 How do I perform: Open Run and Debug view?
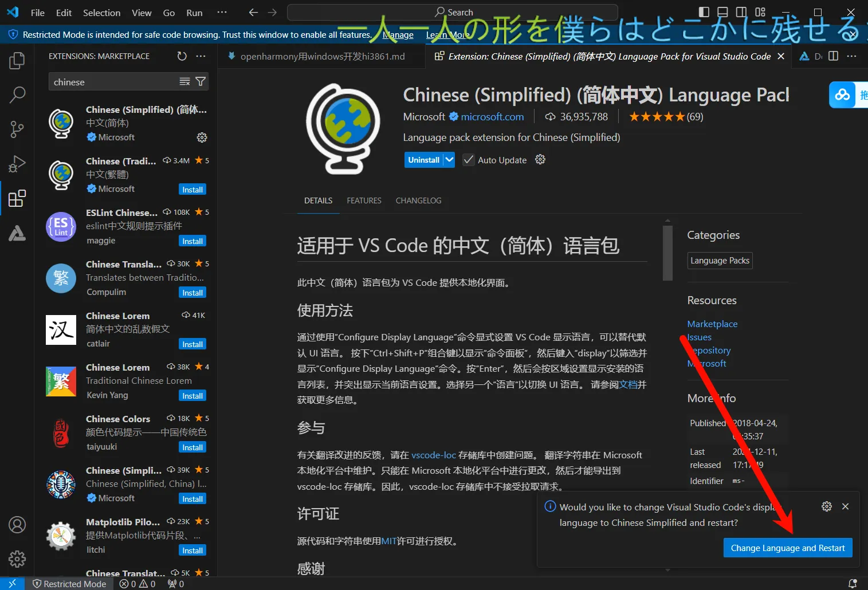pyautogui.click(x=17, y=164)
